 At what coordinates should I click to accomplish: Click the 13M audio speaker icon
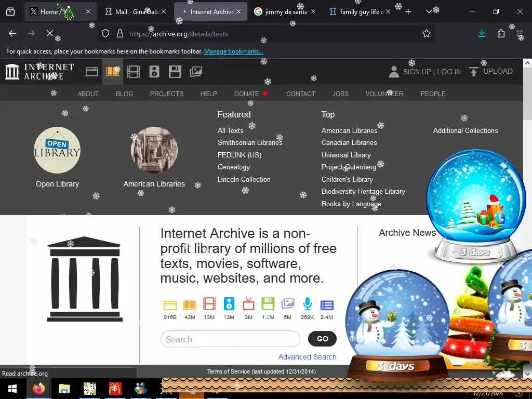[229, 303]
